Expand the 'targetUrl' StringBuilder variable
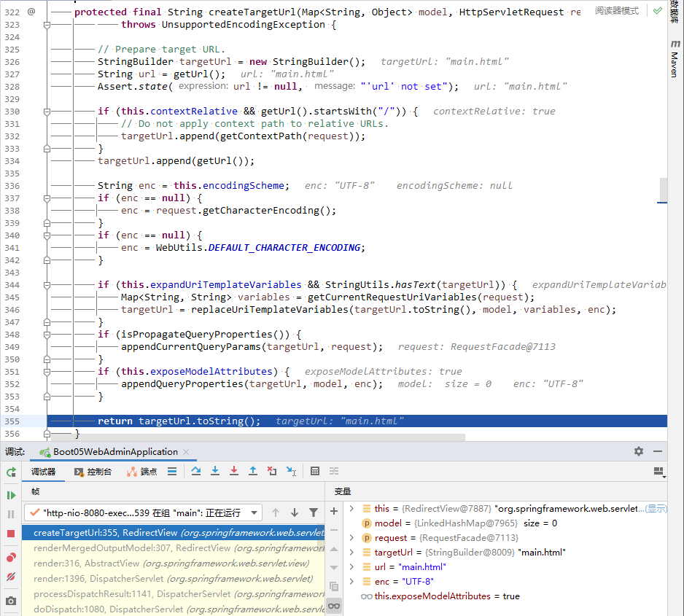Image resolution: width=684 pixels, height=616 pixels. [x=351, y=553]
